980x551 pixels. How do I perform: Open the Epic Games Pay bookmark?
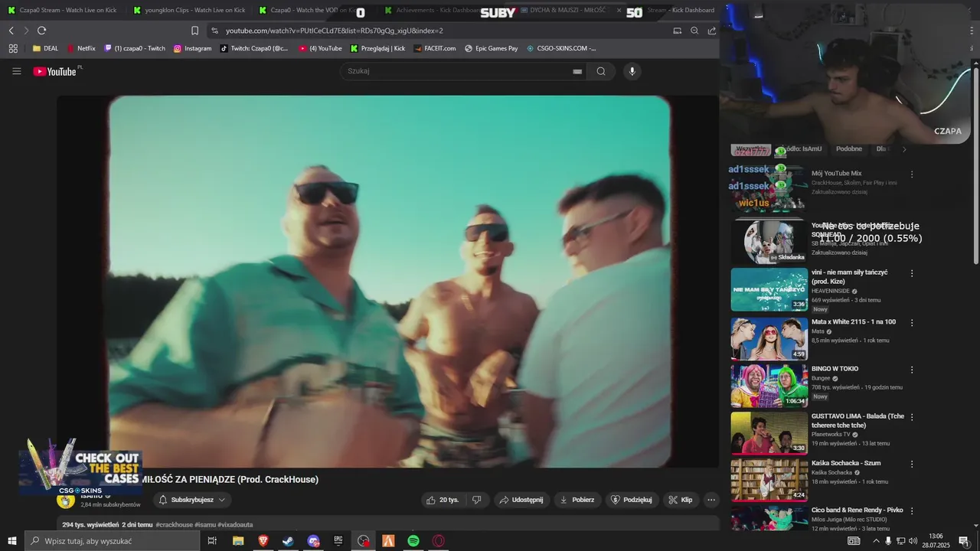point(492,48)
